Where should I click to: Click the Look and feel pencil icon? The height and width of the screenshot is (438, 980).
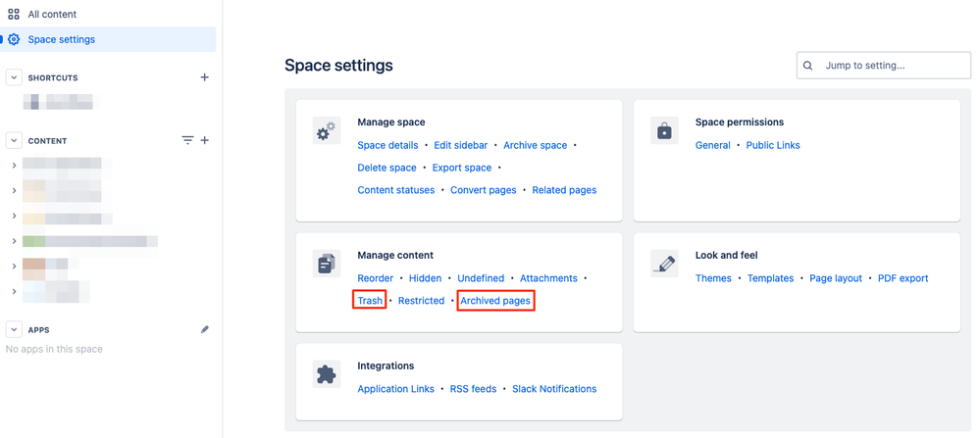pyautogui.click(x=664, y=264)
